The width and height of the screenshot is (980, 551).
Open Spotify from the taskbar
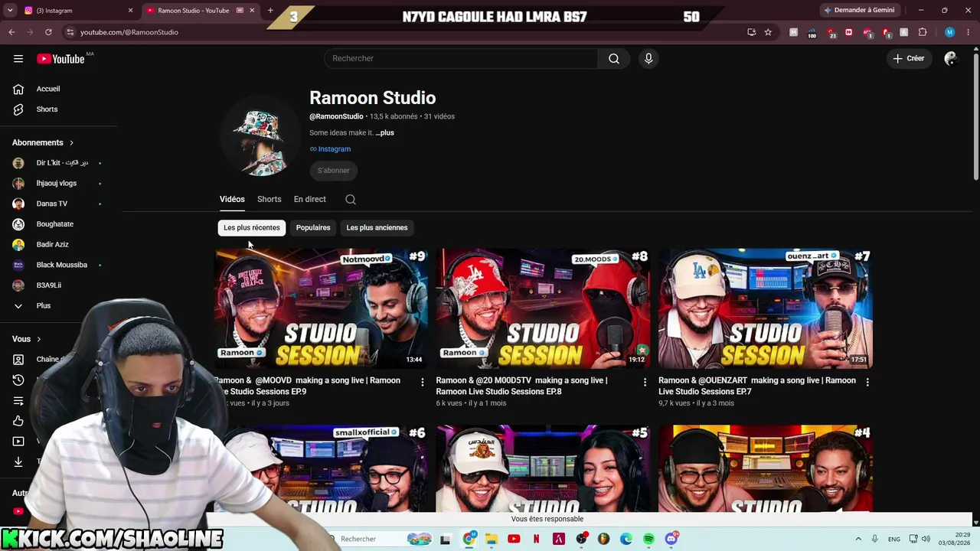[648, 539]
